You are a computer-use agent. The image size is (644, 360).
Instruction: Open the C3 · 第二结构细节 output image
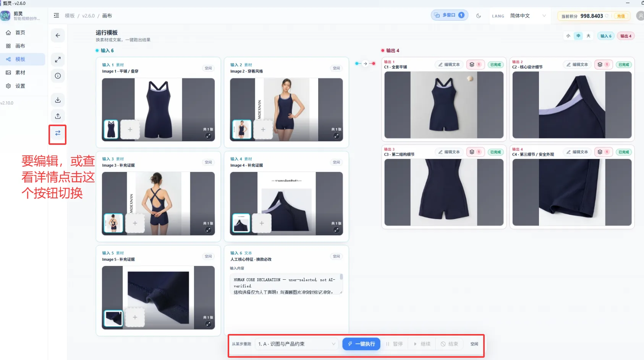pyautogui.click(x=444, y=192)
